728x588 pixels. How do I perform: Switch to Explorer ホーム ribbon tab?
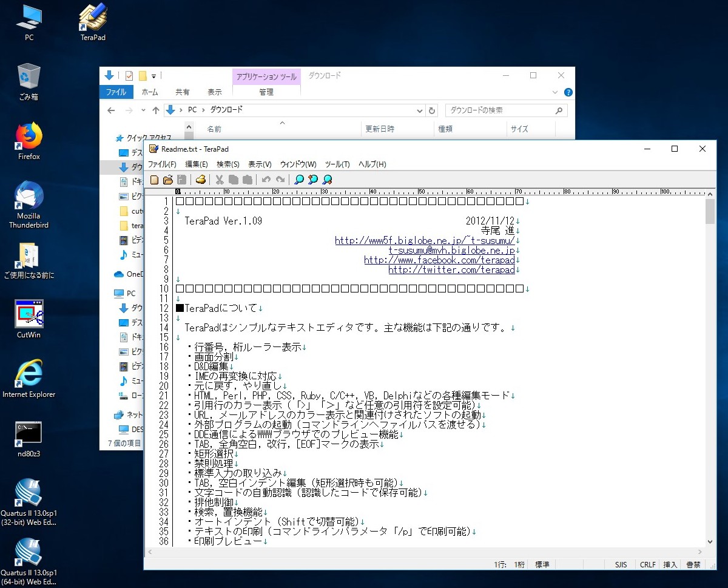(150, 92)
